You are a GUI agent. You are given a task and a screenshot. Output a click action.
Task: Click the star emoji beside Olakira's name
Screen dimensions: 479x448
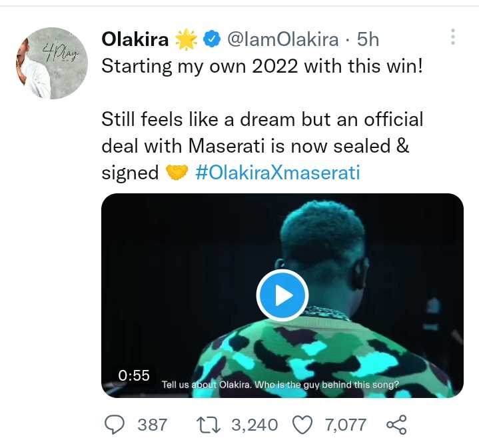185,40
